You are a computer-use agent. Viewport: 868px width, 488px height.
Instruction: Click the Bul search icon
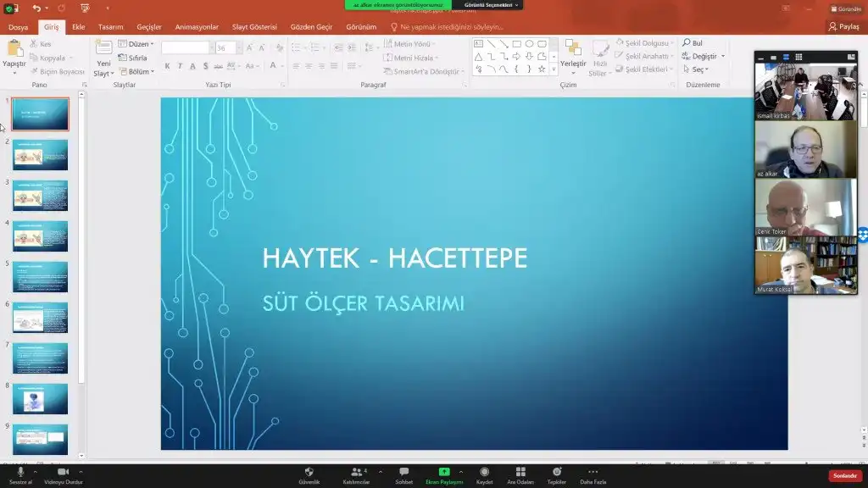687,42
